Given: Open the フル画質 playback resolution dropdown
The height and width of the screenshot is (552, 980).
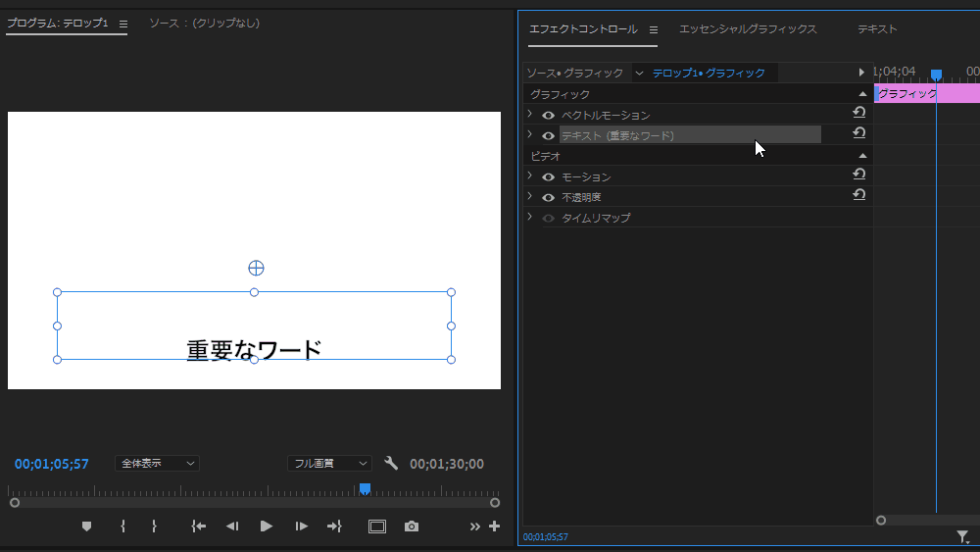Looking at the screenshot, I should pyautogui.click(x=329, y=463).
